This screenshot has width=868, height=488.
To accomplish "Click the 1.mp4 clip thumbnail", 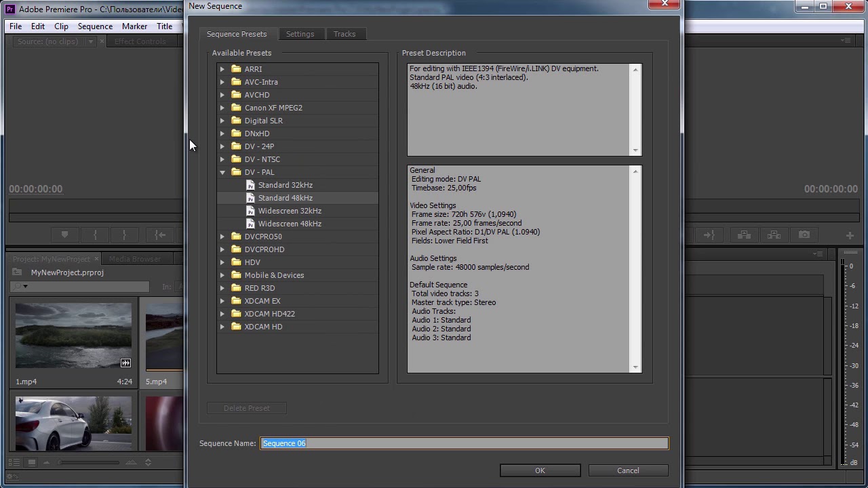I will tap(73, 337).
